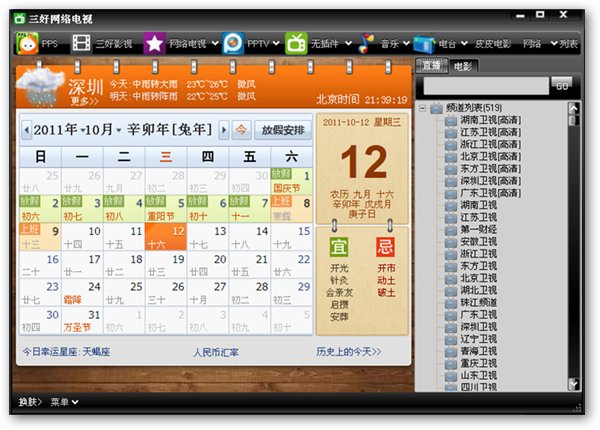
Task: Select calendar date 1 国庆节
Action: pyautogui.click(x=291, y=181)
